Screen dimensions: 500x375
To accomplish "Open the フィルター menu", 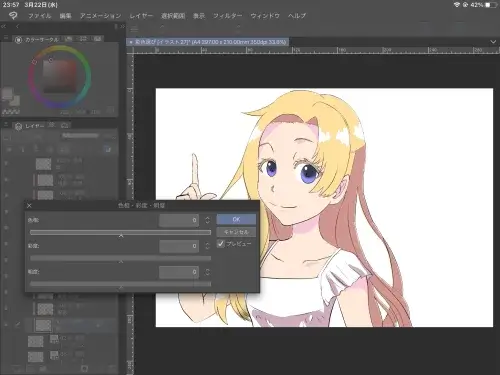I will 227,16.
